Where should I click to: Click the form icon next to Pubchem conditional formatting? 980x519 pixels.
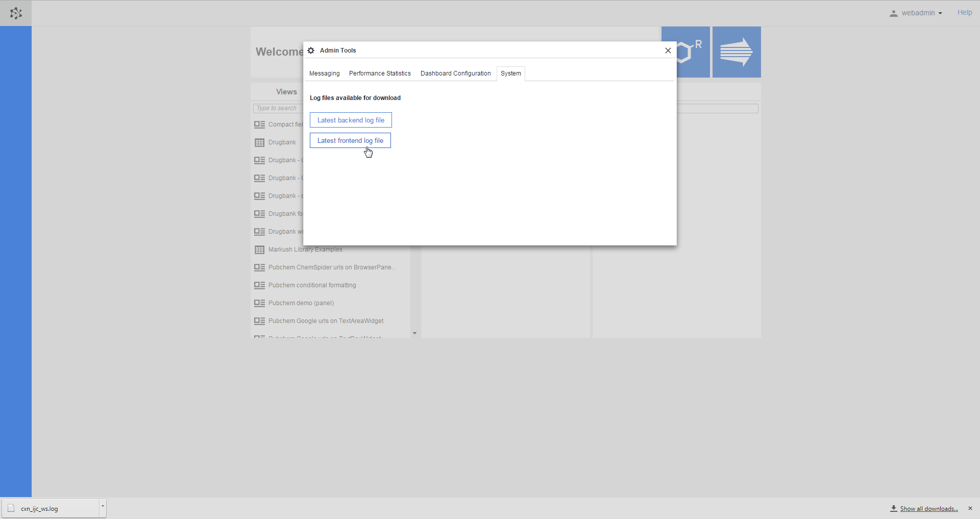click(259, 285)
